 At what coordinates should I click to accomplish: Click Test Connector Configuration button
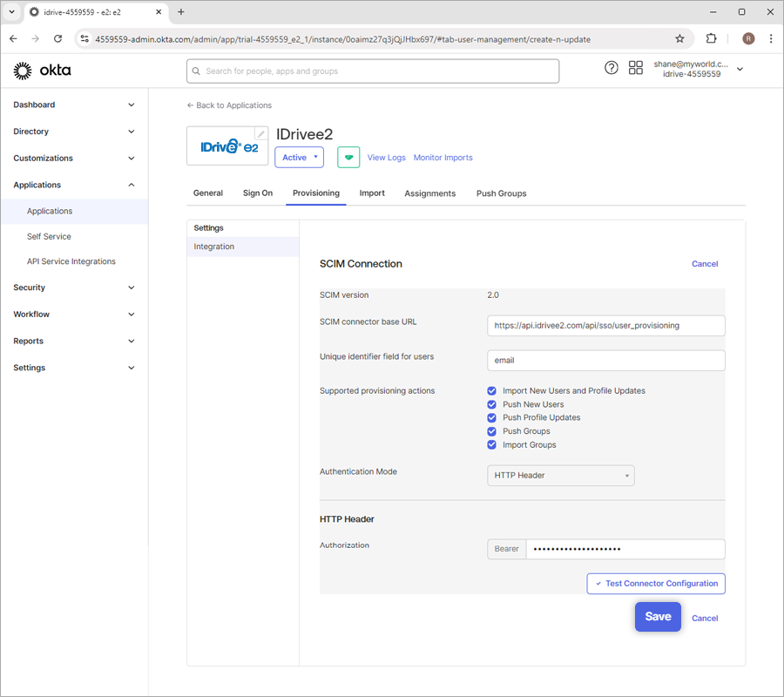(x=656, y=584)
